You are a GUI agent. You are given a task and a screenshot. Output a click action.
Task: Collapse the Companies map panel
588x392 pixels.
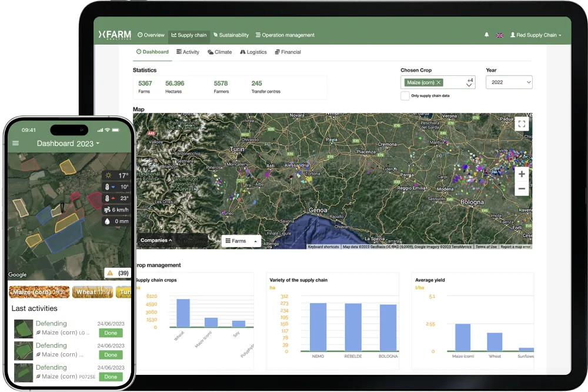point(156,240)
